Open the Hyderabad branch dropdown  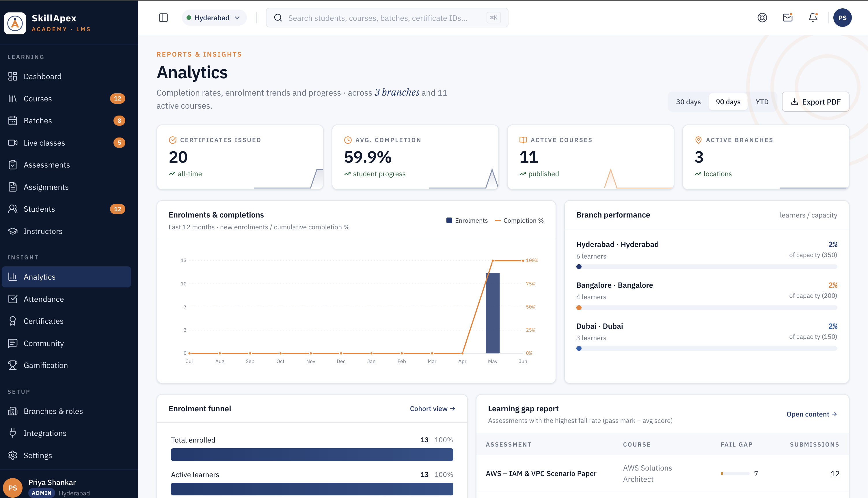214,18
